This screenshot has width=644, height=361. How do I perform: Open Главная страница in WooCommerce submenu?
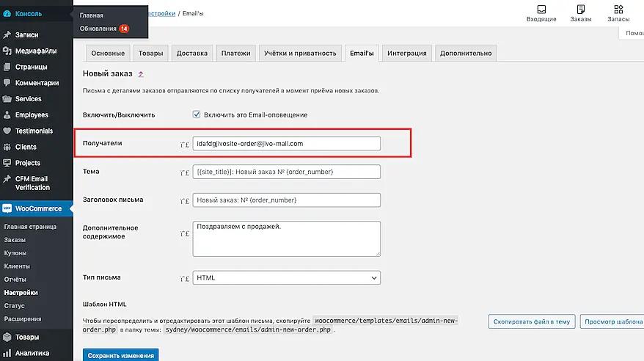30,227
